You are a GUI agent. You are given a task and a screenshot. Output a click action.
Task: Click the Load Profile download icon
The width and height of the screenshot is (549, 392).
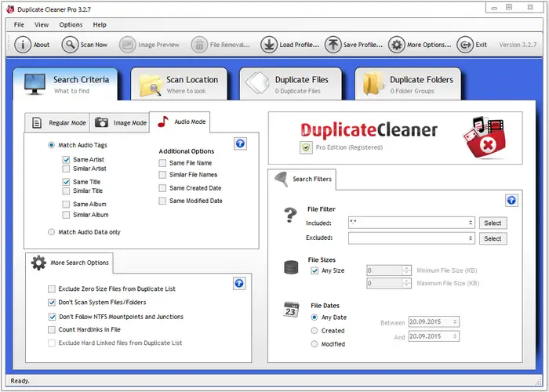(269, 45)
